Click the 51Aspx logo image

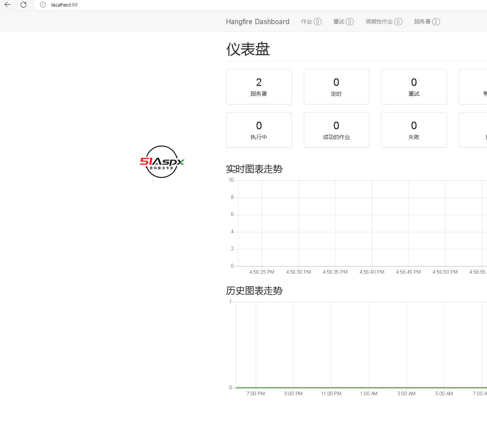coord(162,162)
